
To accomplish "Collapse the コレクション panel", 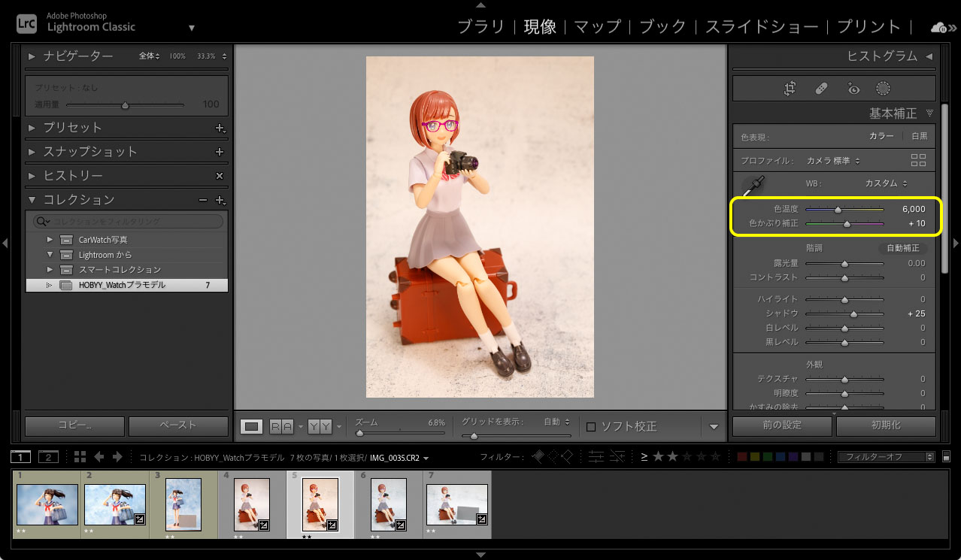I will [32, 200].
